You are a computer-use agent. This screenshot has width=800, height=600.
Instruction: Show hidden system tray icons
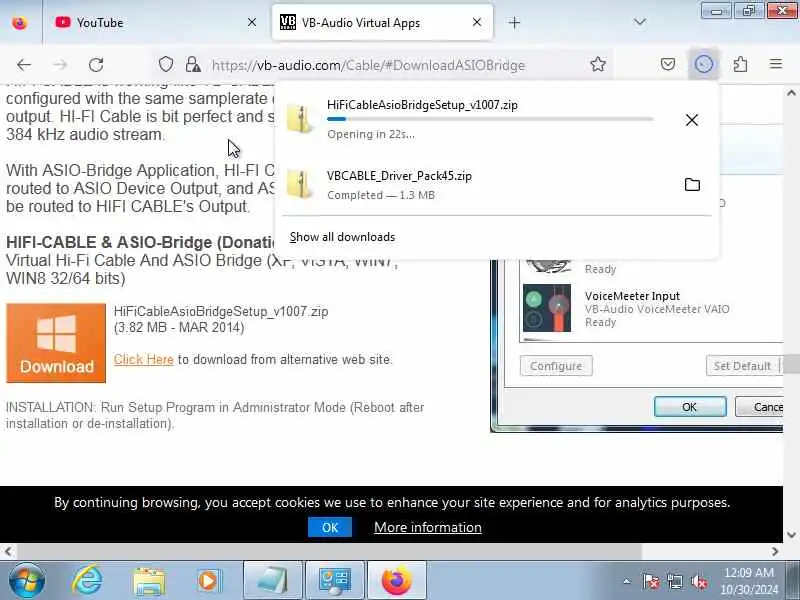coord(627,581)
